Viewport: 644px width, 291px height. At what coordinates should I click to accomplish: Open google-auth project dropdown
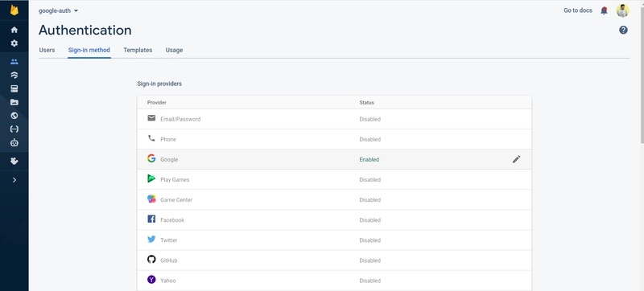tap(58, 11)
